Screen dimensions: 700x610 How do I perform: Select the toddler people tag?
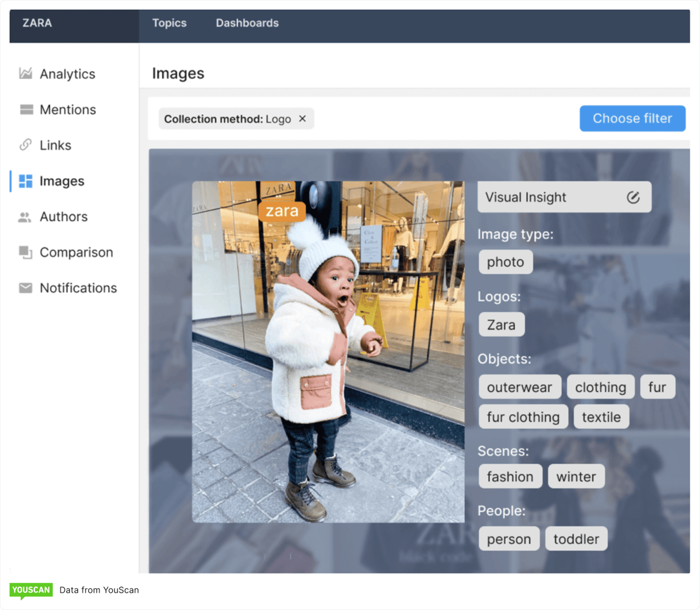[x=576, y=538]
